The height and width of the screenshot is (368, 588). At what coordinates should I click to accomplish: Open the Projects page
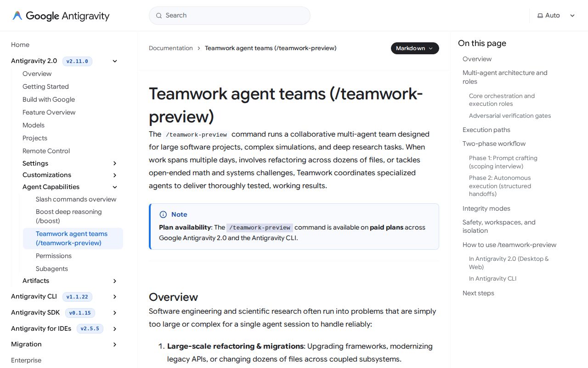[35, 138]
